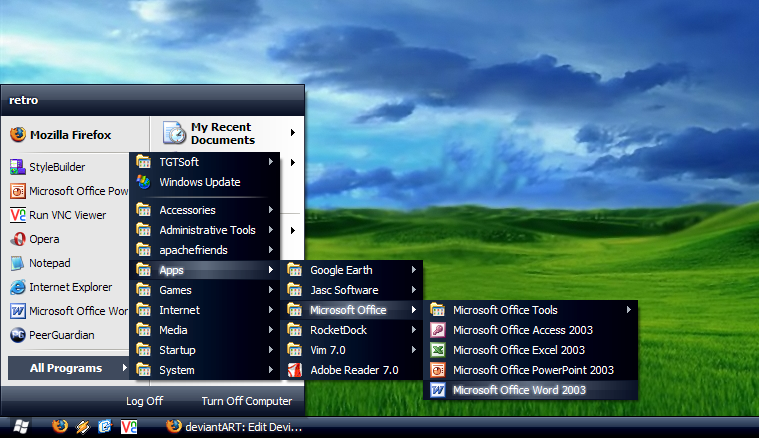
Task: Open the Startup program folder
Action: coord(205,350)
